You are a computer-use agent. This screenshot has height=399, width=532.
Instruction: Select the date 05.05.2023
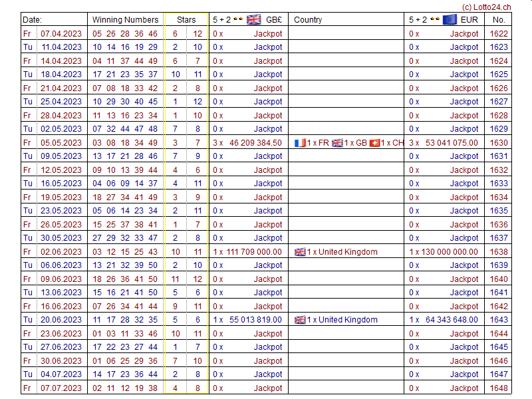(x=61, y=143)
